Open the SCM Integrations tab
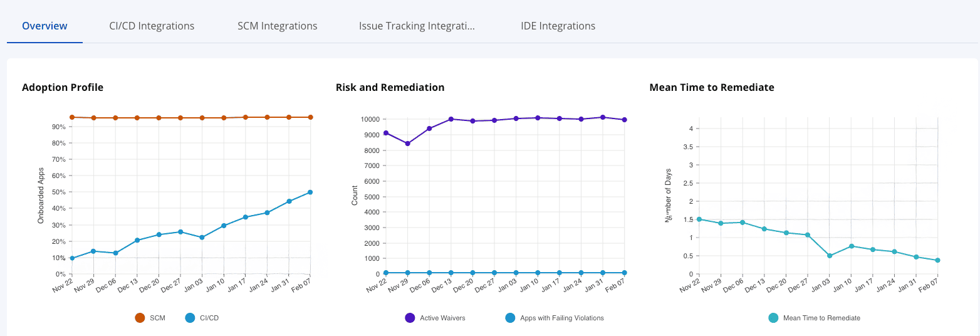Viewport: 980px width, 336px height. pyautogui.click(x=277, y=26)
